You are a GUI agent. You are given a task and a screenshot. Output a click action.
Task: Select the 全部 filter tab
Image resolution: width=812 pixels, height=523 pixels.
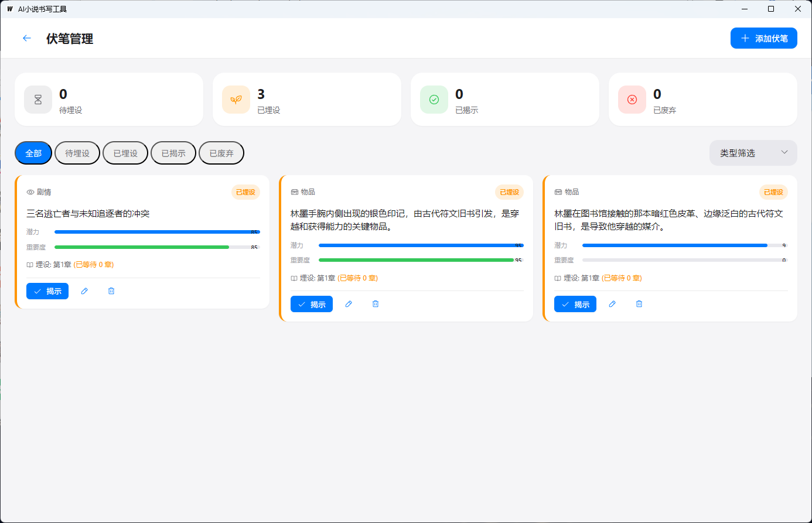coord(33,153)
